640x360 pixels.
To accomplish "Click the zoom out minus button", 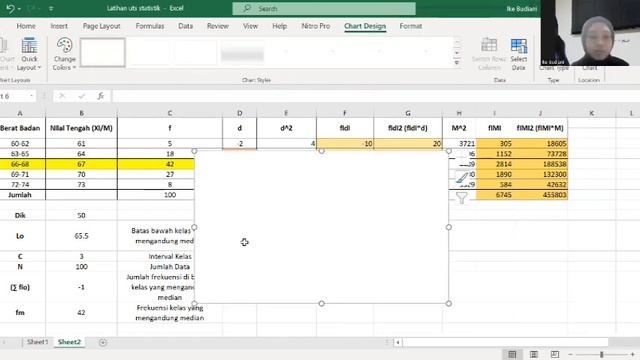I will [x=571, y=355].
